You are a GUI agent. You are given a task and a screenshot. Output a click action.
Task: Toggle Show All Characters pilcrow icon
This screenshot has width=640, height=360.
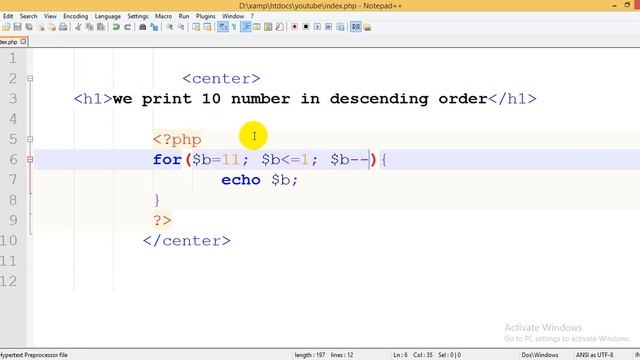(x=234, y=27)
